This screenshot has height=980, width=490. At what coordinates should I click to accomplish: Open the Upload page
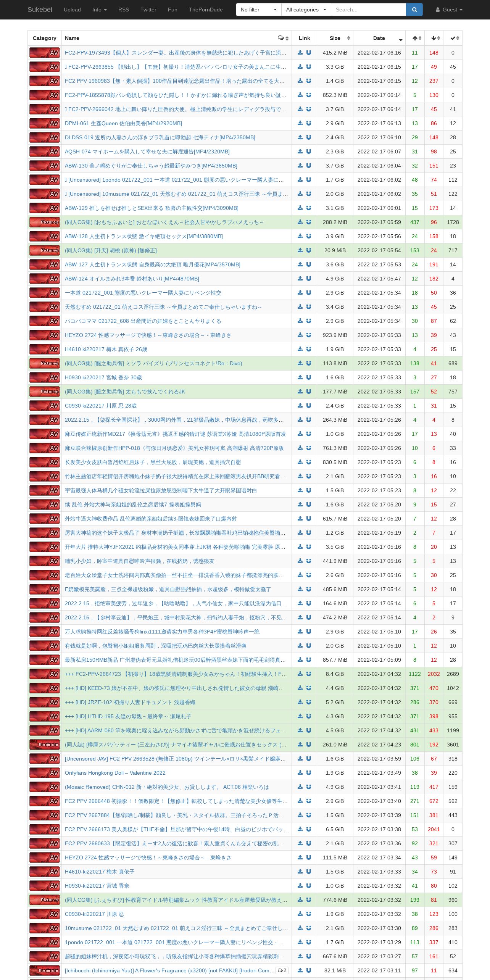(x=72, y=10)
